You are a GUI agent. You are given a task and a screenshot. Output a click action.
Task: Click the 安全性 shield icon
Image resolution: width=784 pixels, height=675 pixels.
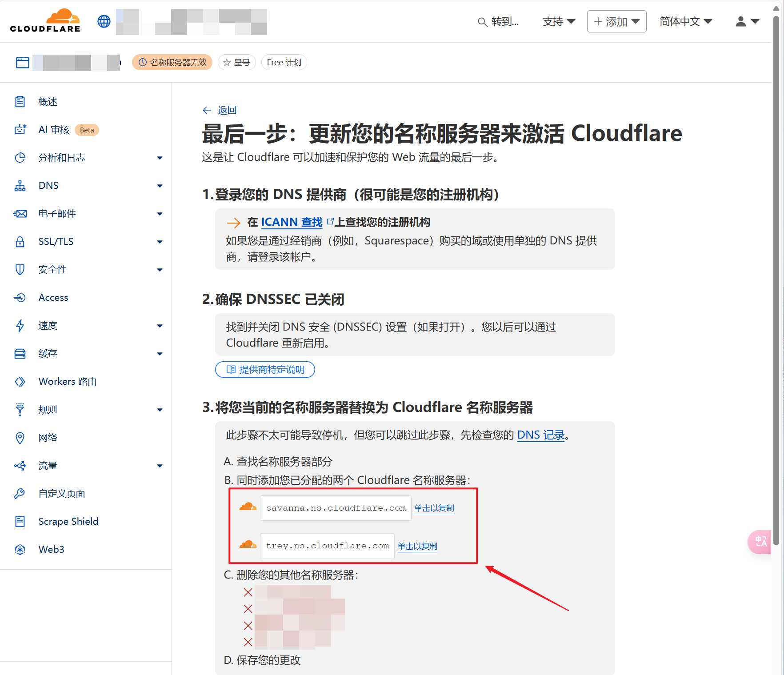pyautogui.click(x=20, y=269)
